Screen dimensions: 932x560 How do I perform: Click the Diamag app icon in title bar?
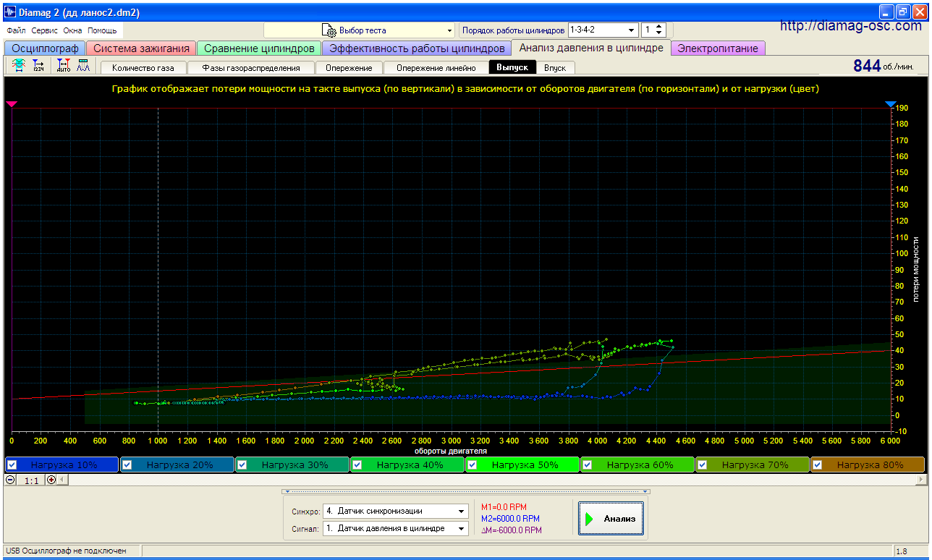click(11, 12)
